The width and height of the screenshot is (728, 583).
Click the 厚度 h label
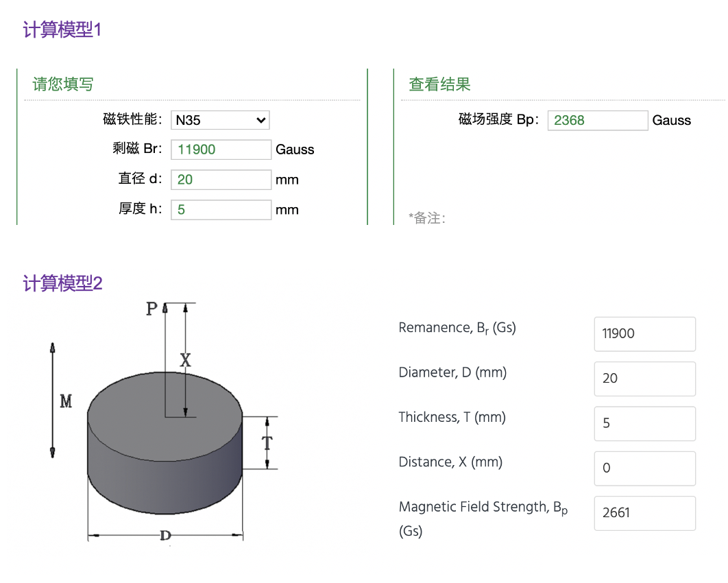141,209
